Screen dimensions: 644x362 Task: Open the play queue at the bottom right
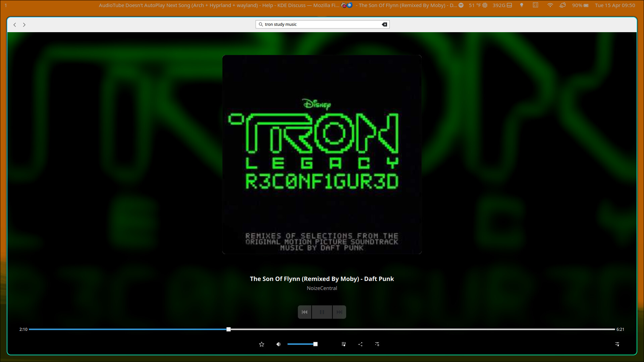click(617, 344)
